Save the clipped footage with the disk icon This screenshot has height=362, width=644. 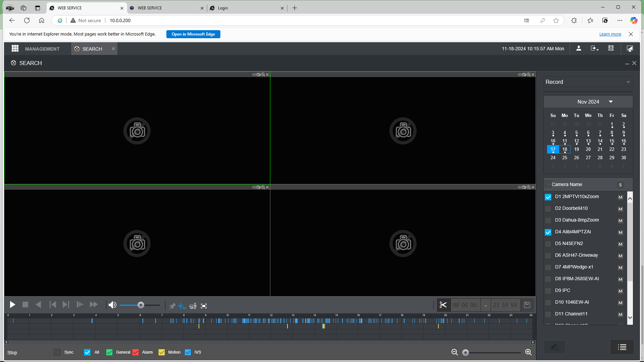tap(527, 305)
